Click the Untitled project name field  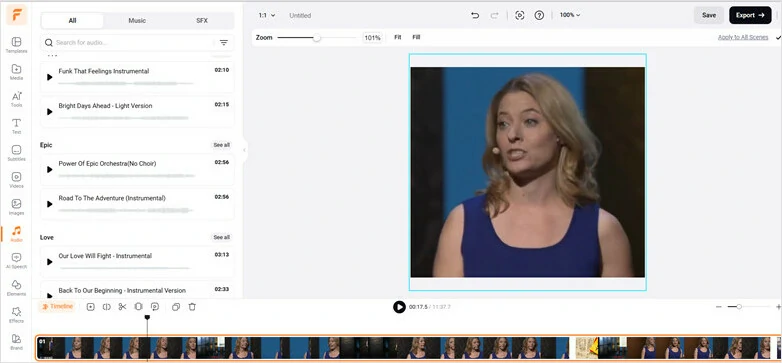(x=300, y=15)
